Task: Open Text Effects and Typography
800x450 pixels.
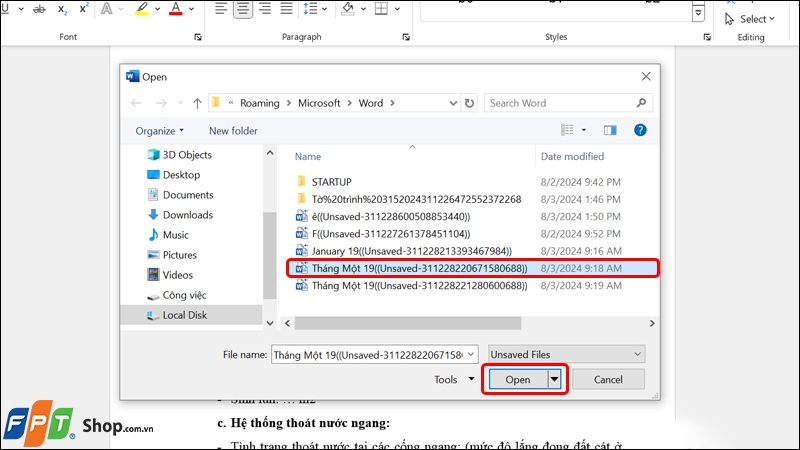Action: tap(107, 9)
